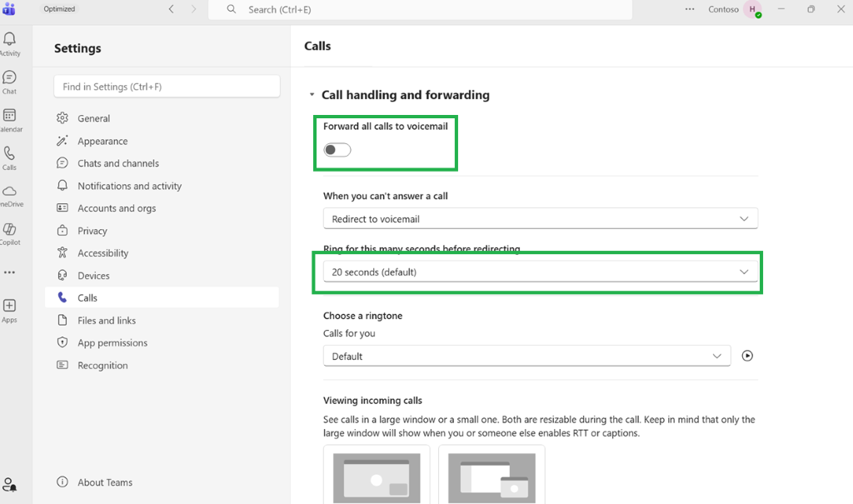The width and height of the screenshot is (853, 504).
Task: Click the people icon at rail bottom
Action: tap(9, 484)
